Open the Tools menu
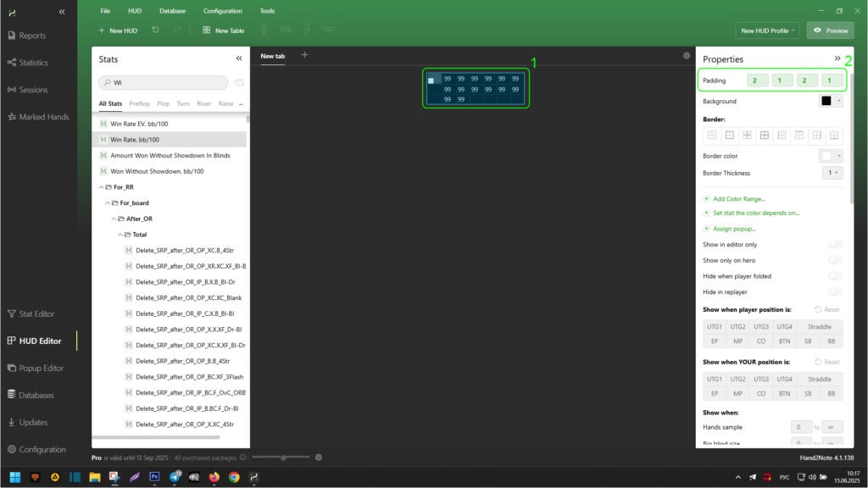Viewport: 868px width, 488px height. [267, 11]
